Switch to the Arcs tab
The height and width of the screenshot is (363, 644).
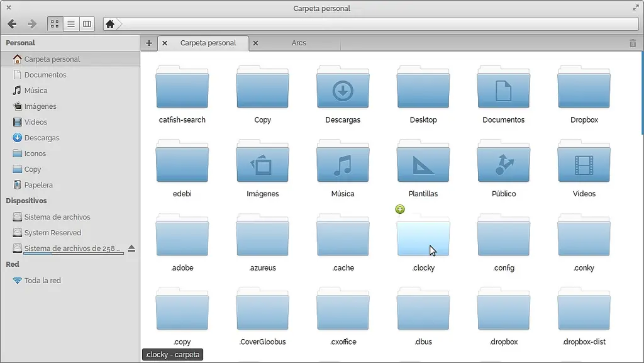pyautogui.click(x=299, y=43)
